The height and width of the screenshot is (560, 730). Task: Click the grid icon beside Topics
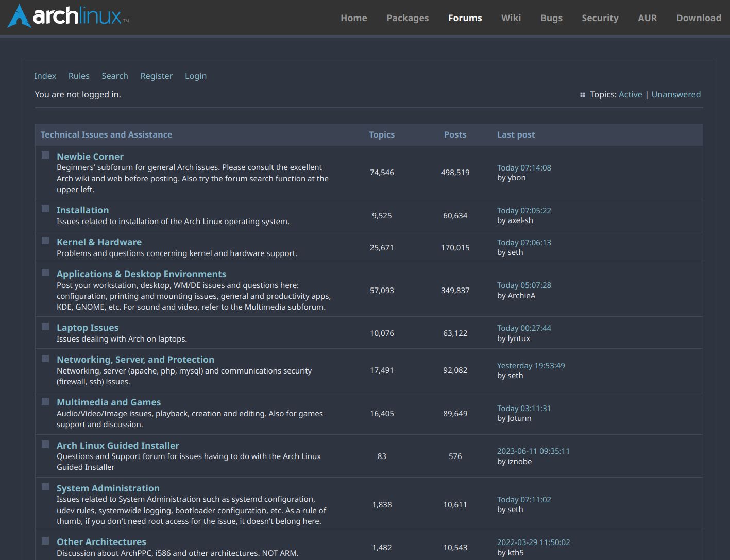pos(583,95)
